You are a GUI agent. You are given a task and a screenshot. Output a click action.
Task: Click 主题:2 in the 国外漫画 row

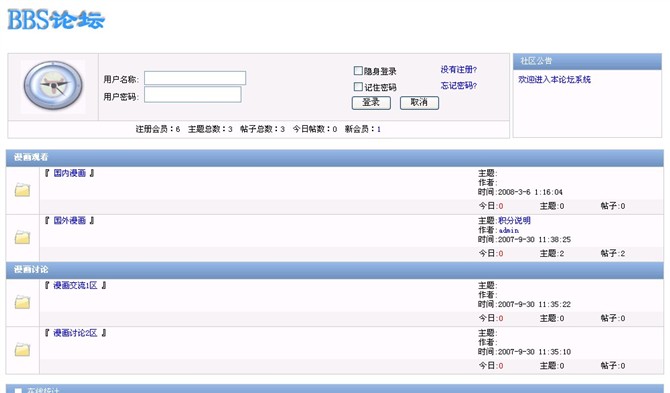coord(552,253)
